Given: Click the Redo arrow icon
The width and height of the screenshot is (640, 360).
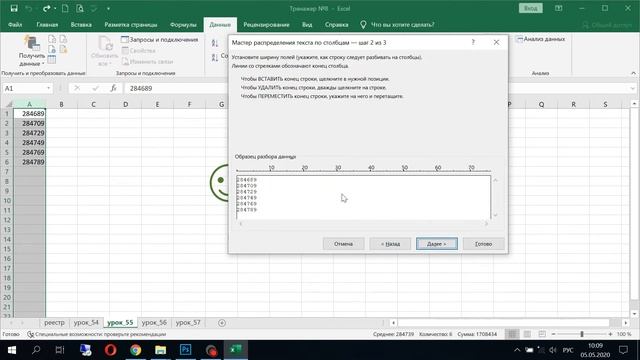Looking at the screenshot, I should click(46, 8).
